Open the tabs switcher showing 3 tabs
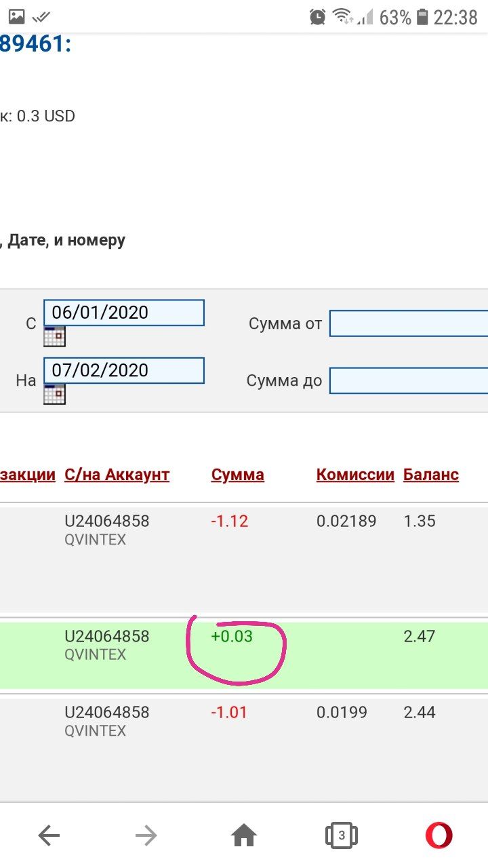The height and width of the screenshot is (868, 488). (342, 835)
